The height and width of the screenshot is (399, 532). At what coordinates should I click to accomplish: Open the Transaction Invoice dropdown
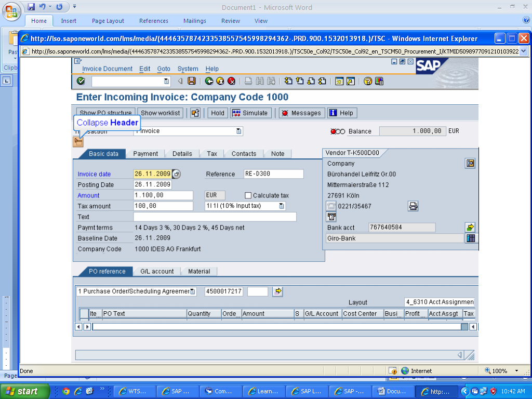coord(239,131)
